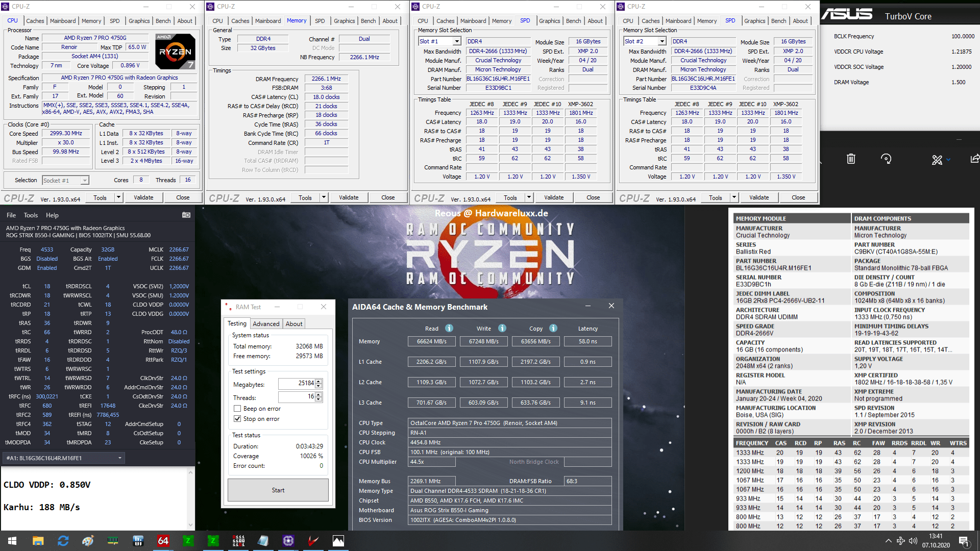Click the share icon in photo viewer
The image size is (980, 551).
click(x=974, y=159)
